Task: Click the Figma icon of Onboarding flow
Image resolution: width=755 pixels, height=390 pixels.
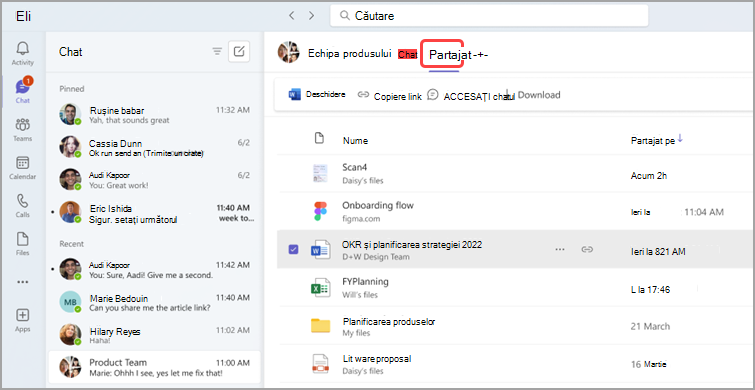Action: pos(320,211)
